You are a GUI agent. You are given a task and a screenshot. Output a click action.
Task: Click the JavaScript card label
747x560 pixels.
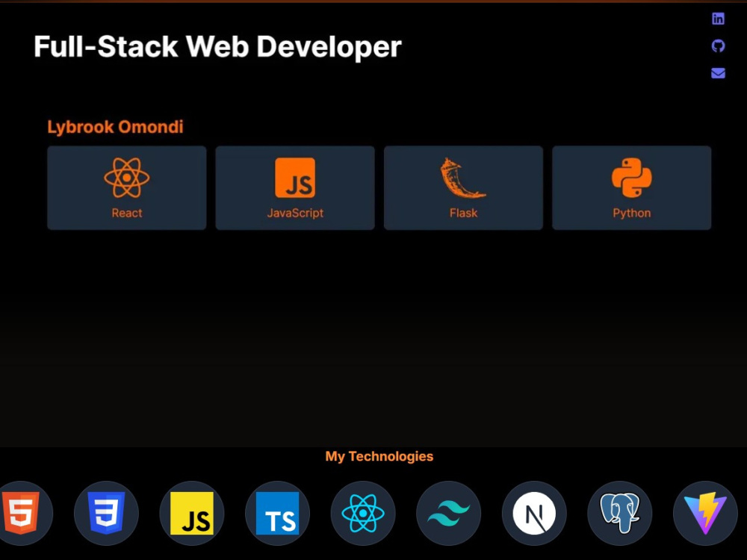tap(295, 213)
